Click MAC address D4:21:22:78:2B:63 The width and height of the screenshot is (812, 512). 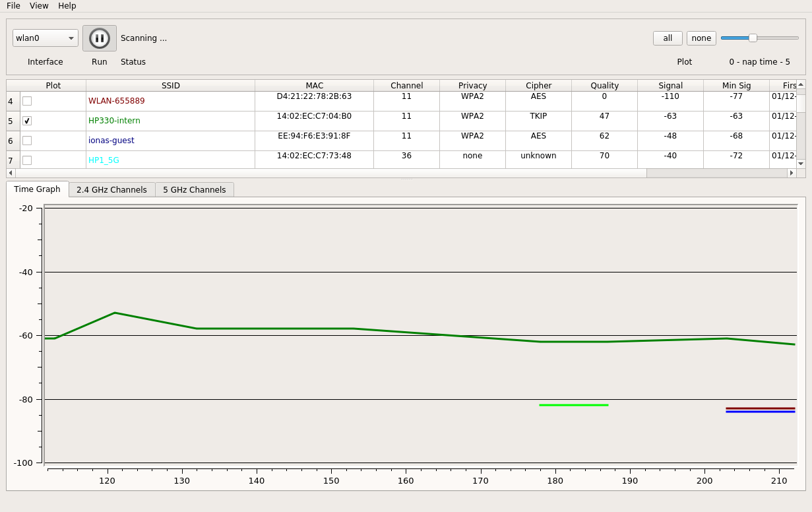click(315, 96)
